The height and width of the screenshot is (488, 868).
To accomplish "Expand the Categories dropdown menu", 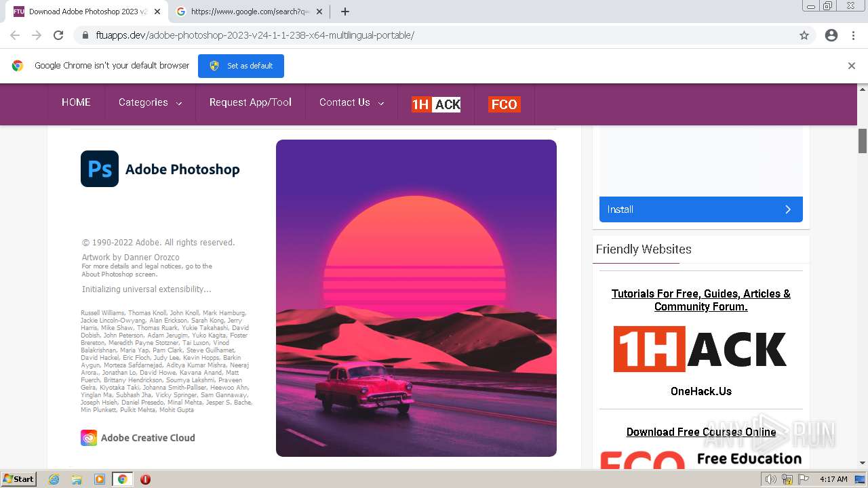I will 150,102.
